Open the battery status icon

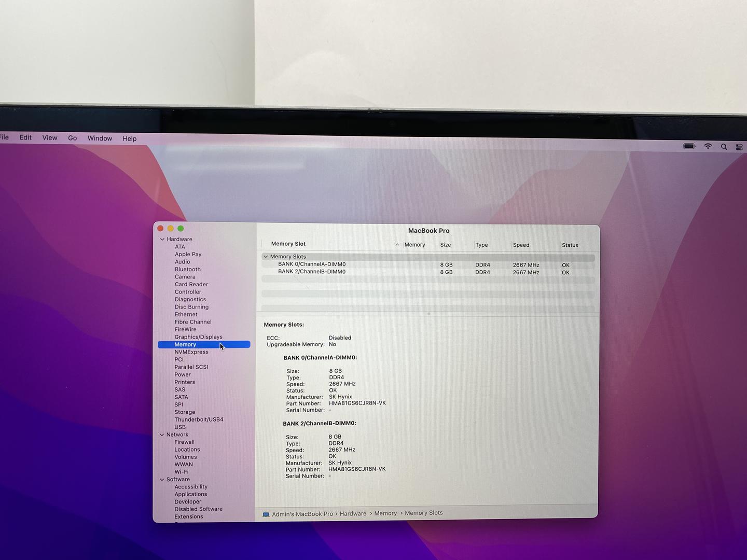point(689,146)
